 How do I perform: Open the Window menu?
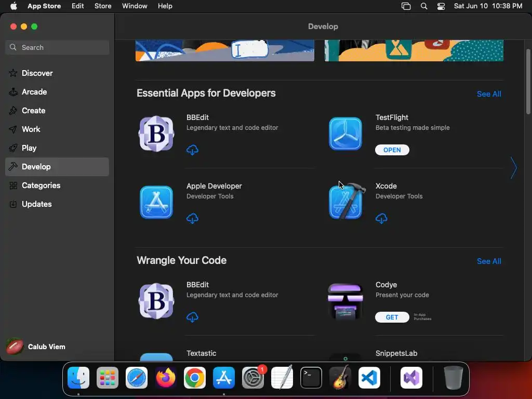(x=135, y=6)
